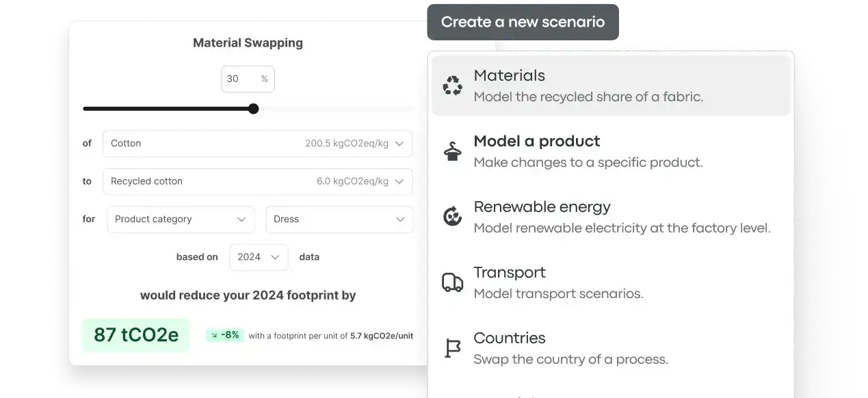The image size is (868, 398).
Task: Pick the Countries scenario label
Action: coord(510,339)
